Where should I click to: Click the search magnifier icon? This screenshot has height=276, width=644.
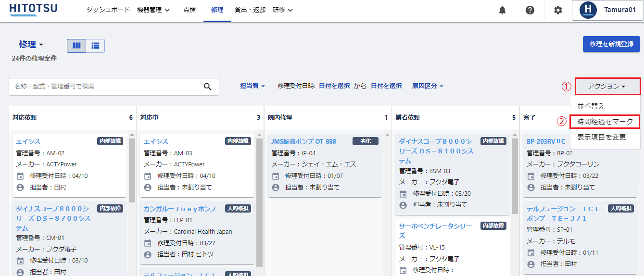[208, 87]
